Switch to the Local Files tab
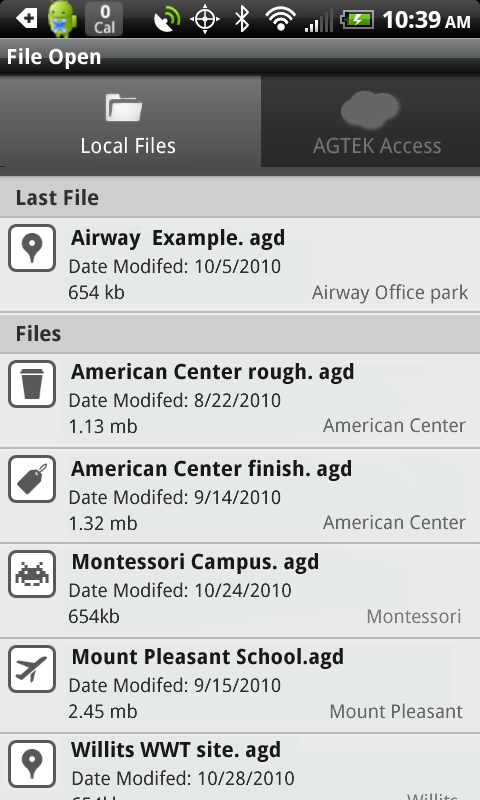The height and width of the screenshot is (800, 480). pos(131,121)
